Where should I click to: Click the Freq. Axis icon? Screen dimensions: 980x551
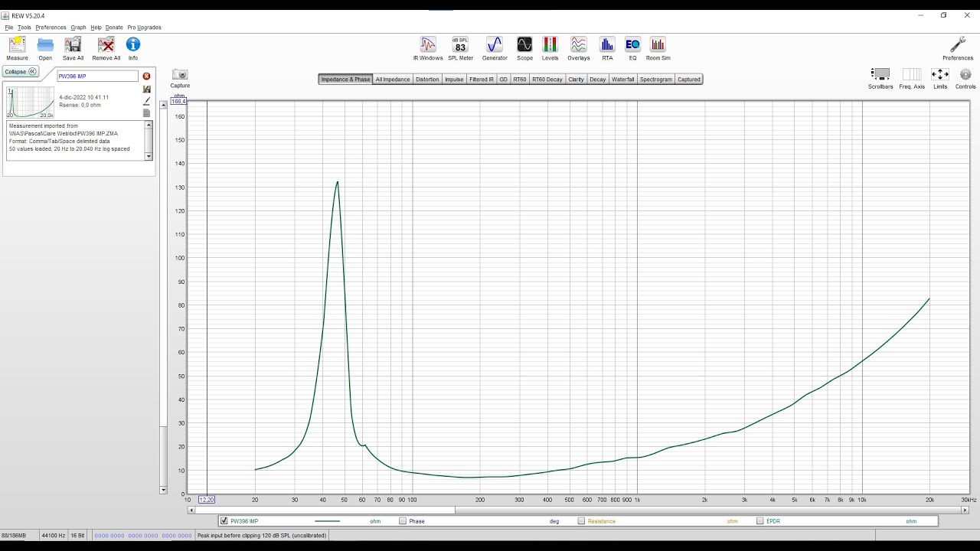click(912, 74)
